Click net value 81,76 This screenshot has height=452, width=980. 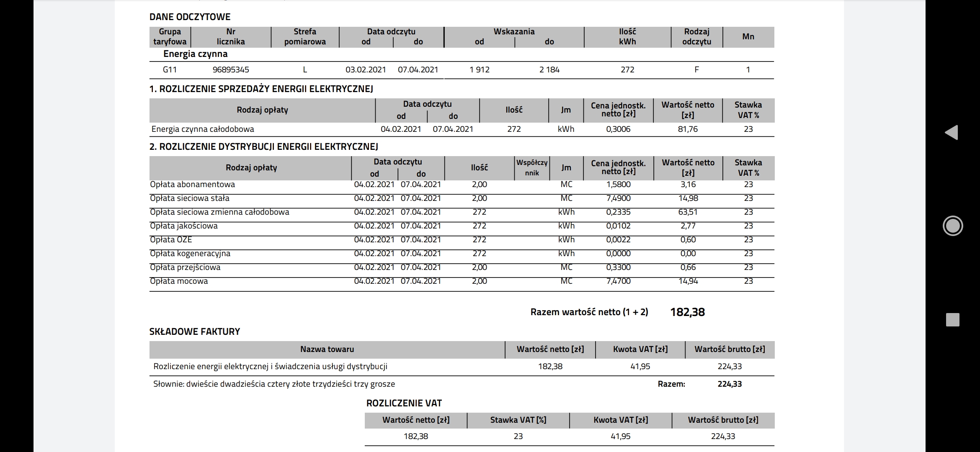click(x=688, y=129)
